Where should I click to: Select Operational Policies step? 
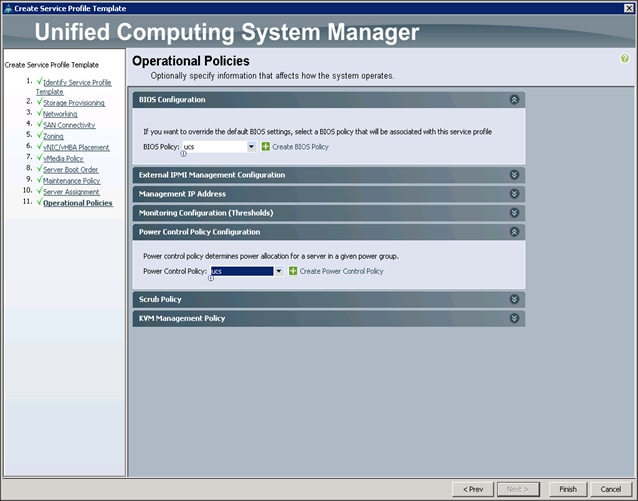click(78, 203)
